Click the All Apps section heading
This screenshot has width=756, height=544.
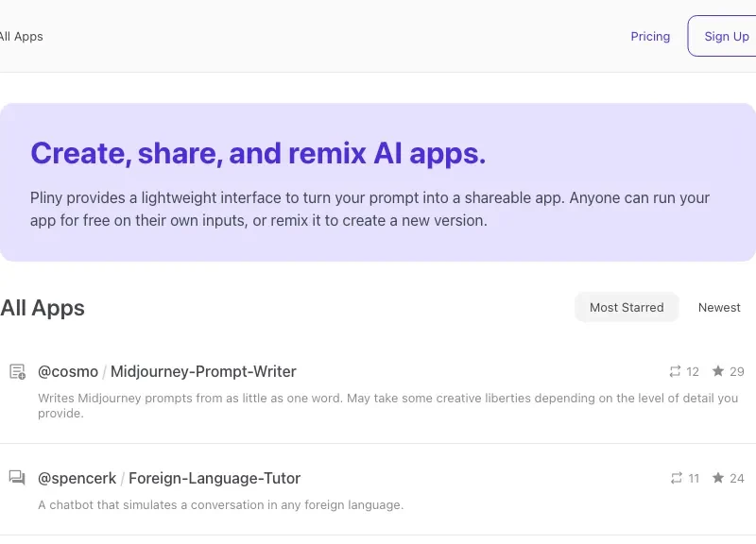pyautogui.click(x=43, y=308)
